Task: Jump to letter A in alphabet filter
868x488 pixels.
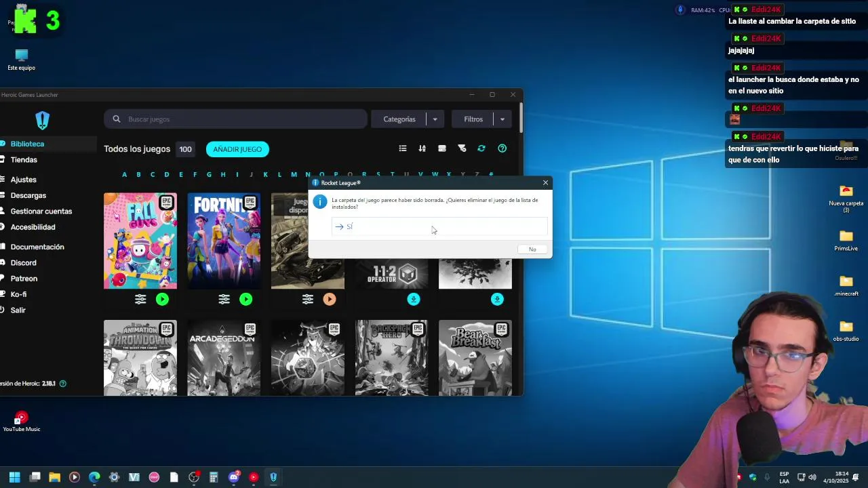Action: tap(124, 175)
